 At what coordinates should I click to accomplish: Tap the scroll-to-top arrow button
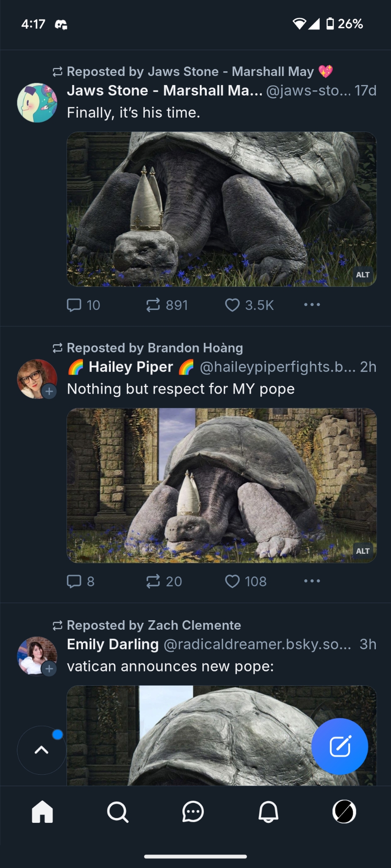pyautogui.click(x=41, y=750)
